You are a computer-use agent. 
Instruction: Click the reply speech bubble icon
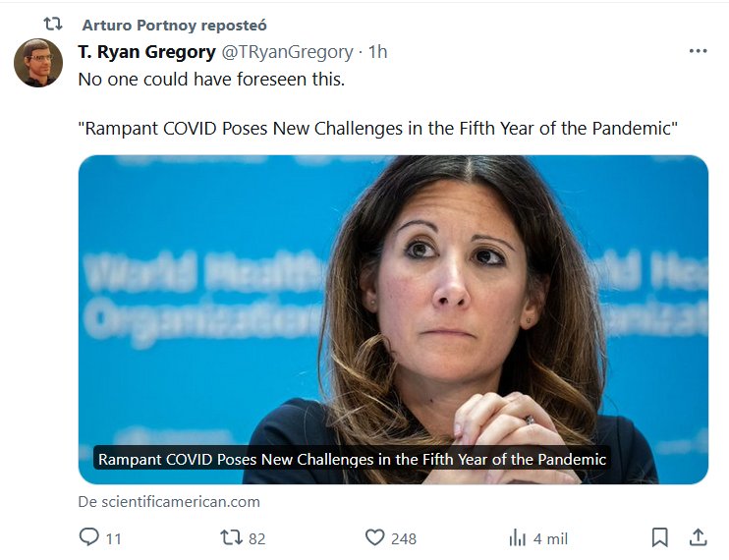coord(89,537)
